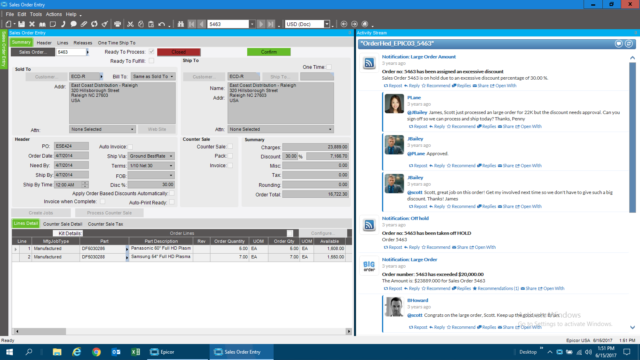Click the Save icon in the toolbar

[21, 24]
